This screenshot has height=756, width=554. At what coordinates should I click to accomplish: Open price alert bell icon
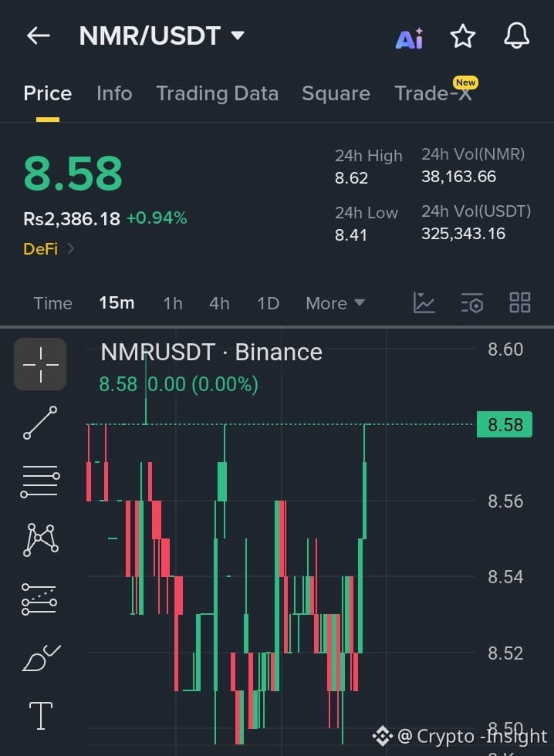[x=516, y=35]
